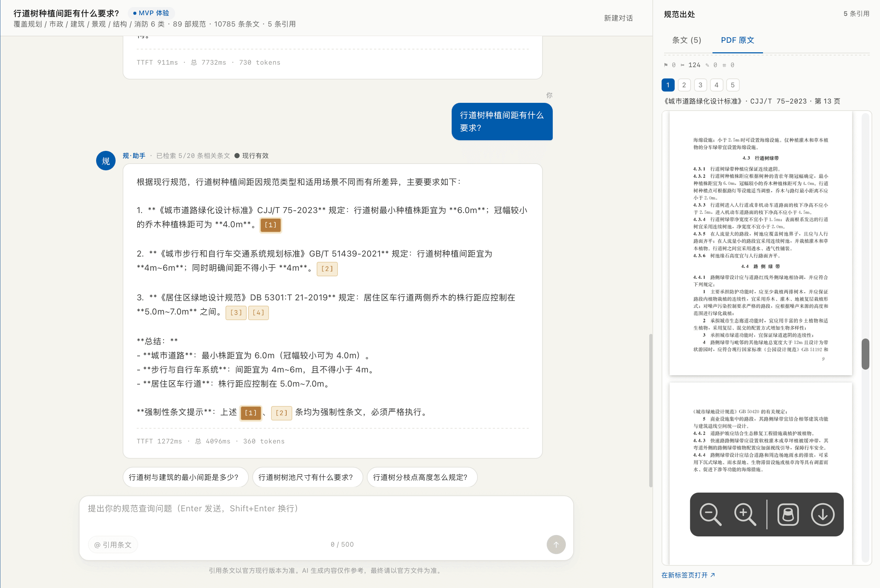
Task: Switch to the PDF 原文 tab
Action: coord(737,40)
